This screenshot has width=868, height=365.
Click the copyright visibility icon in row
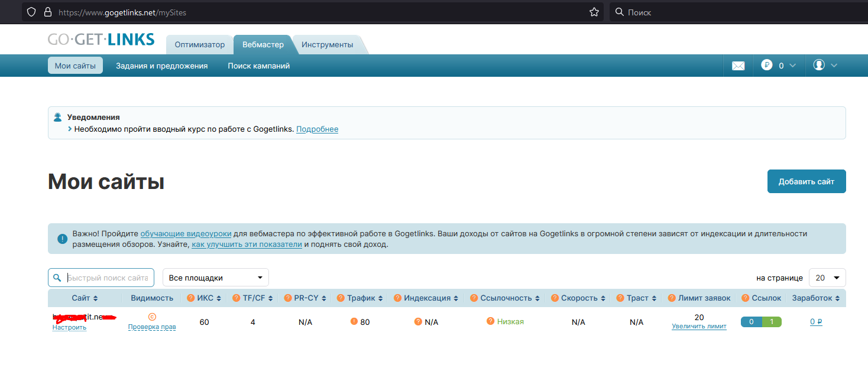[152, 317]
